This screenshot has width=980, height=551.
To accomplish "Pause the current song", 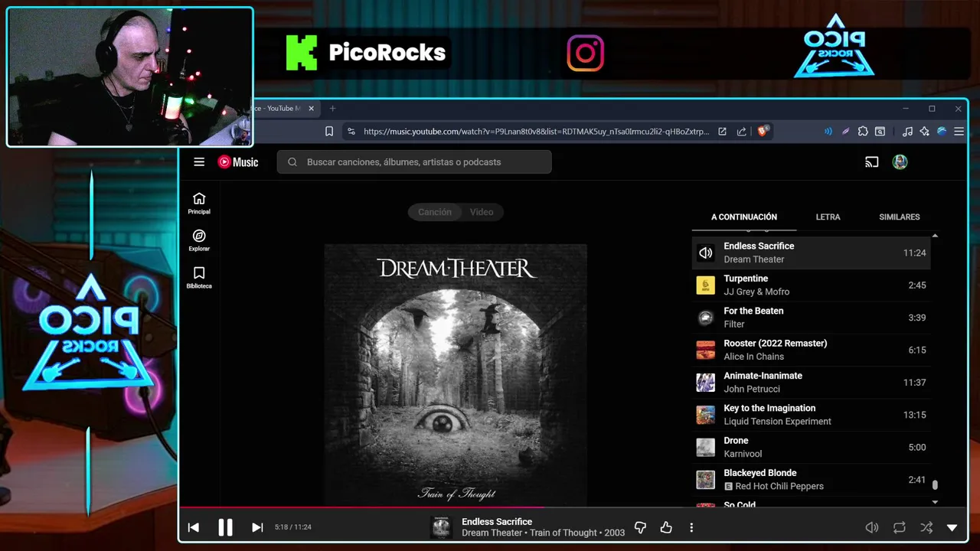I will [x=225, y=527].
